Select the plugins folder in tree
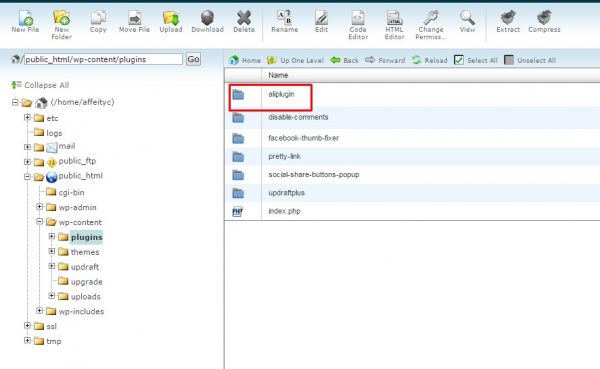600x369 pixels. (x=86, y=237)
